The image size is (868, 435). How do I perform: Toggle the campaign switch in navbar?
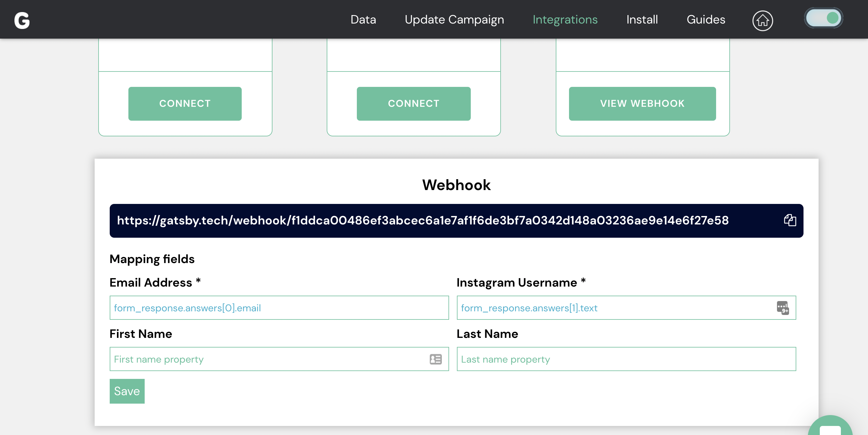click(823, 18)
